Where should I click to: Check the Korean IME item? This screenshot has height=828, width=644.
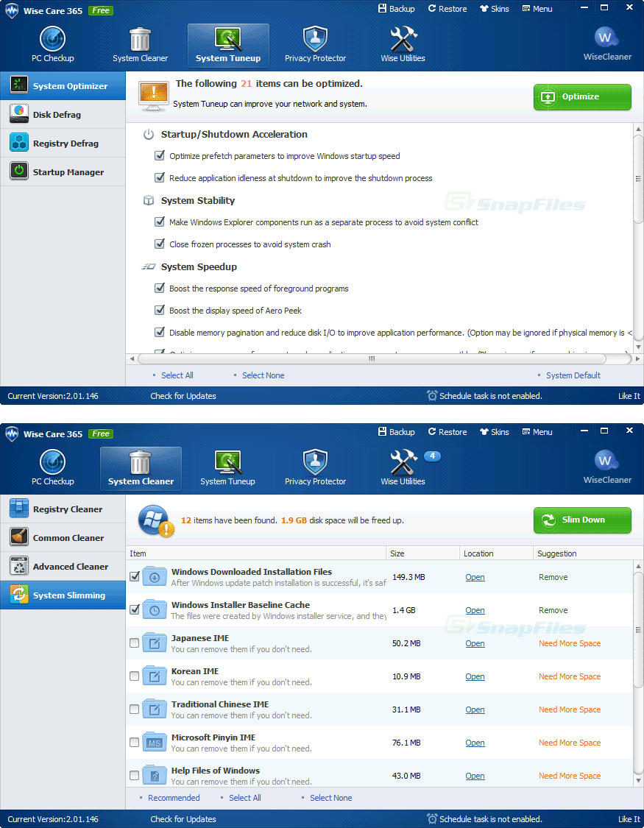coord(135,676)
